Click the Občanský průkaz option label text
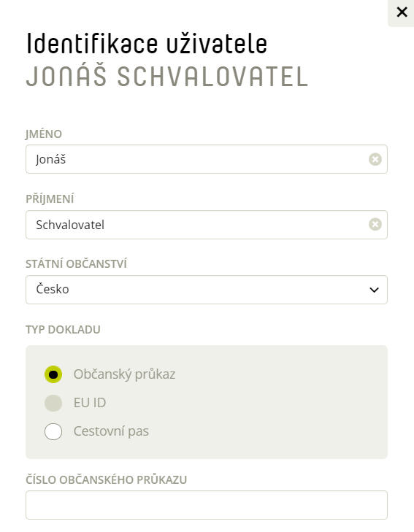Screen dimensions: 414x532 tap(124, 374)
